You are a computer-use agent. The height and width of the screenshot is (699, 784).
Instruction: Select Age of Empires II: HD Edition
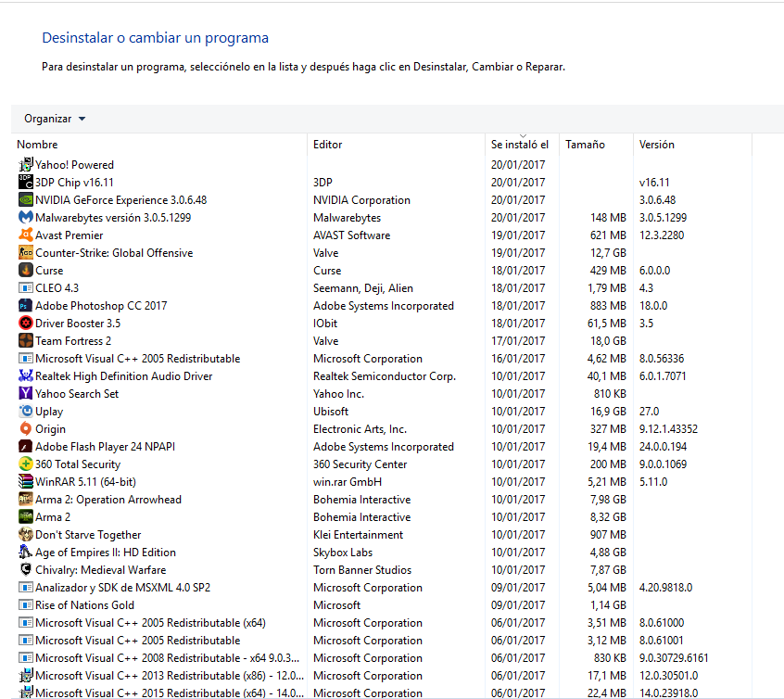pyautogui.click(x=105, y=553)
